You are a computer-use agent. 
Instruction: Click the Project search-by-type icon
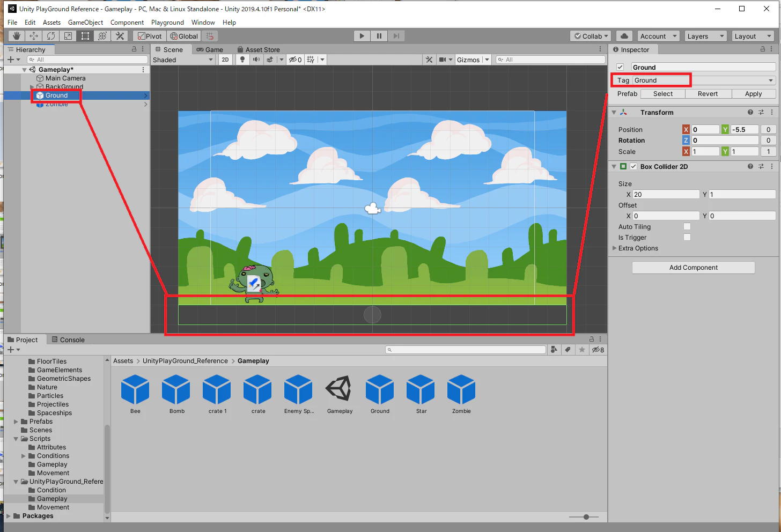click(555, 350)
